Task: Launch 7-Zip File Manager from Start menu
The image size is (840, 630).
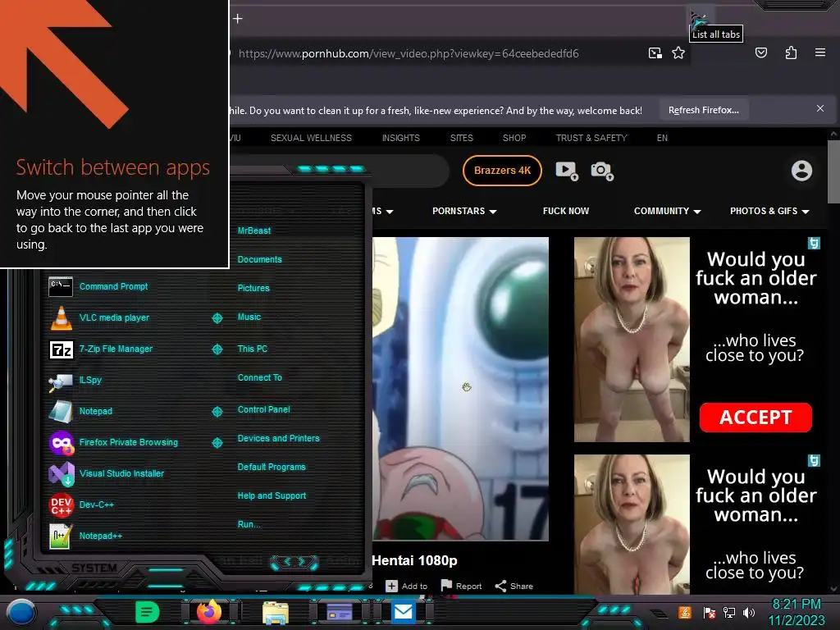Action: click(116, 349)
